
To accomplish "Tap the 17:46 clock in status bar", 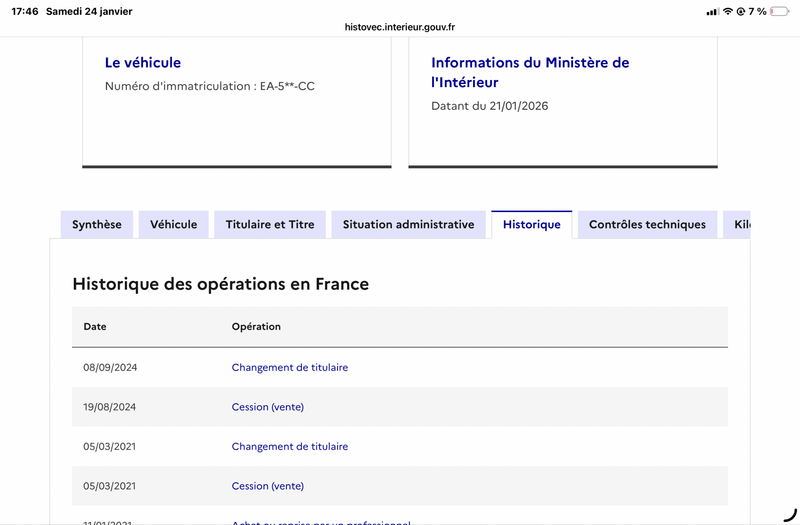I will pos(24,11).
